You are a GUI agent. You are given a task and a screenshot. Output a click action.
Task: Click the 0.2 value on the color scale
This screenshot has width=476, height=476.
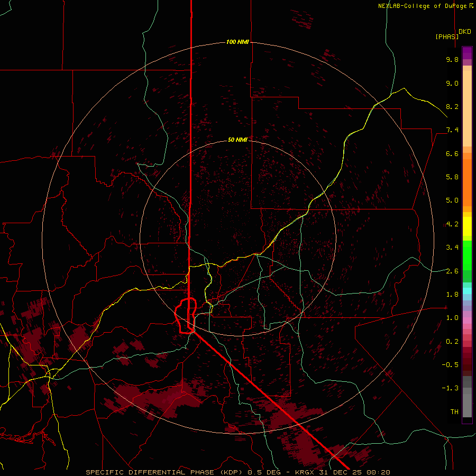point(452,341)
